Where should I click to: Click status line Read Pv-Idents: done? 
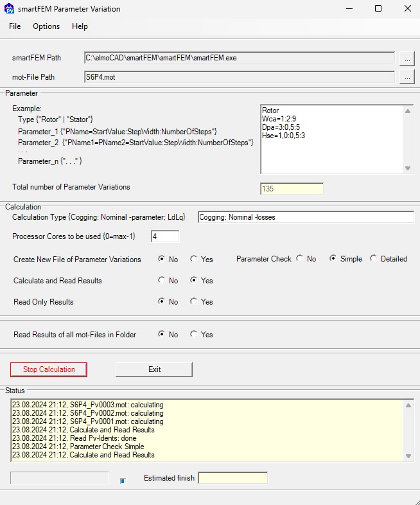(x=74, y=438)
